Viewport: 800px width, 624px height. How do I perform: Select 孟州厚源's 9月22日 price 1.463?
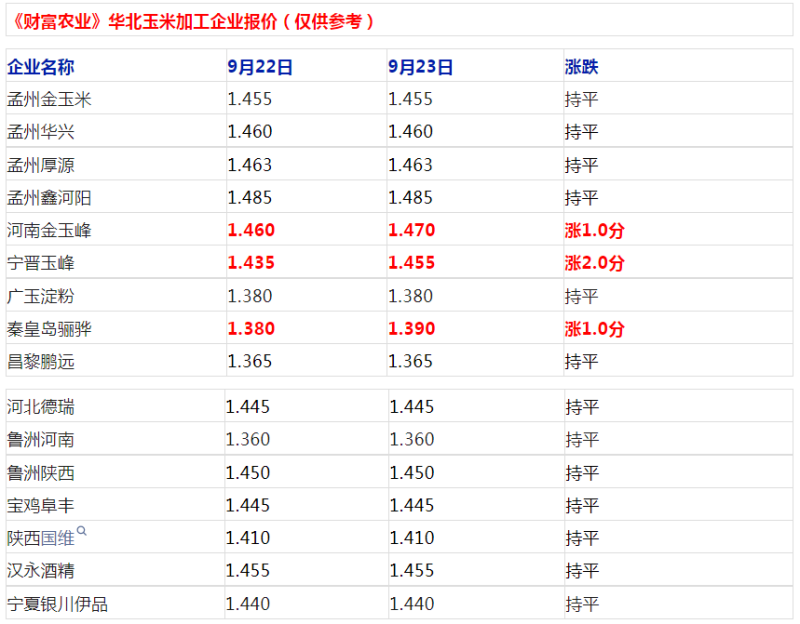250,165
